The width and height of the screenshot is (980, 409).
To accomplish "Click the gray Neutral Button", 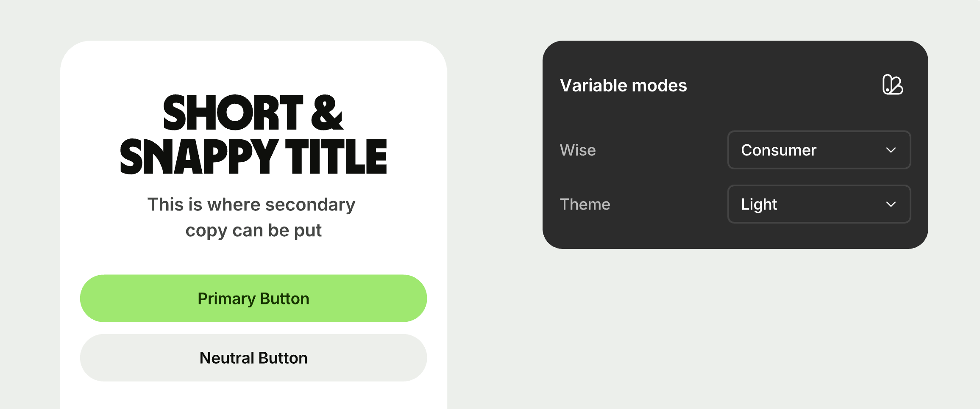I will [253, 358].
